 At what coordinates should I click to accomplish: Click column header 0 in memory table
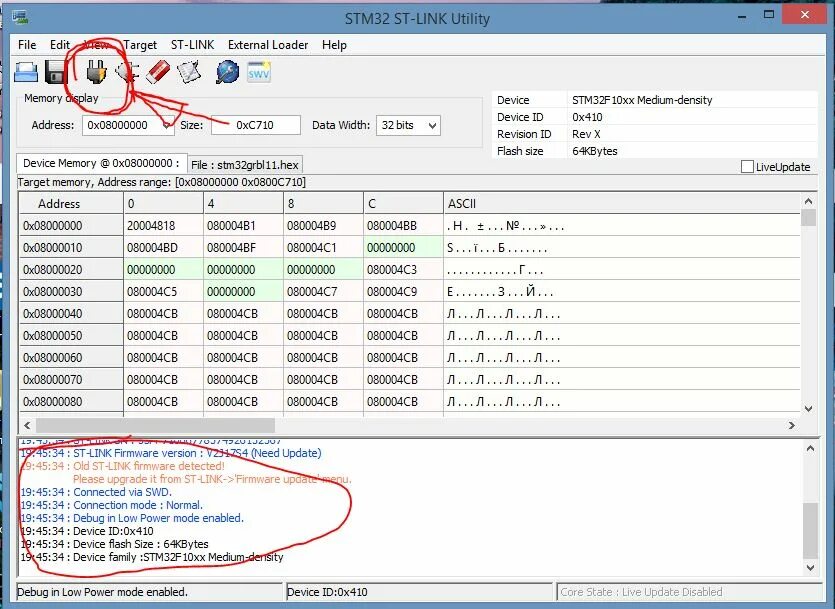pos(163,203)
